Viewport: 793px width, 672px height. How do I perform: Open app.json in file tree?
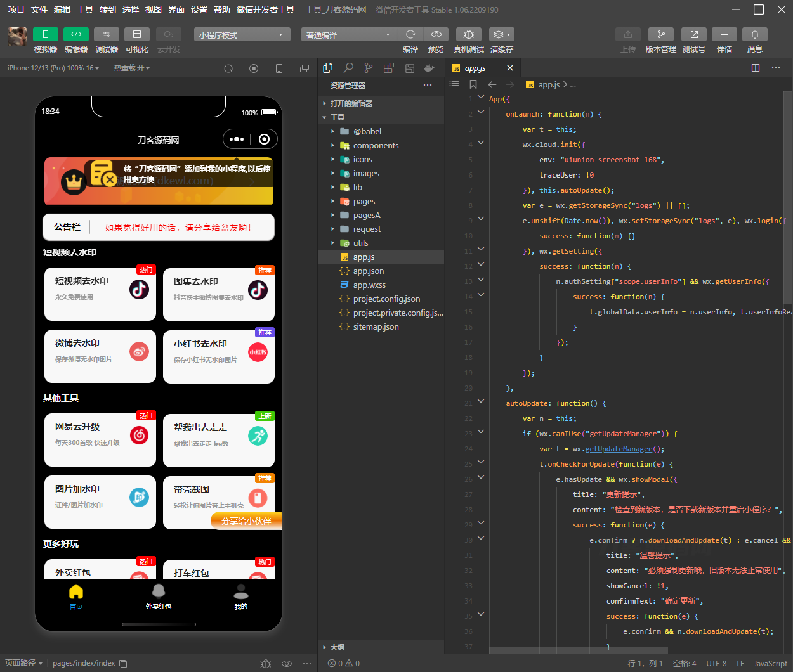point(369,271)
